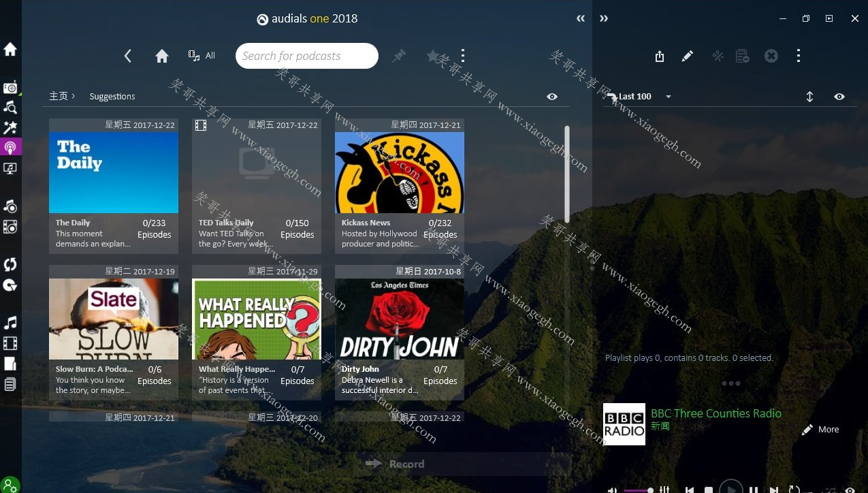Open the Kickass News podcast thumbnail
The width and height of the screenshot is (868, 493).
coord(400,172)
